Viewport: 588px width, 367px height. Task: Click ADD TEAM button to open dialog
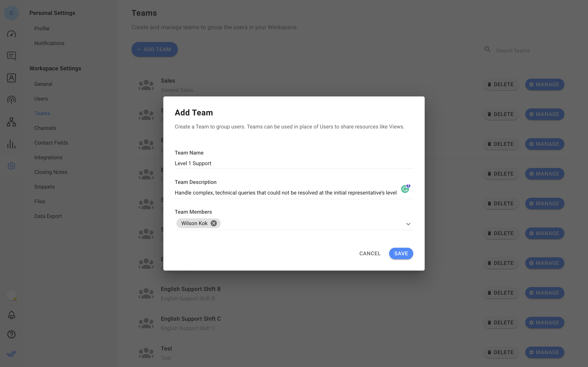click(155, 49)
